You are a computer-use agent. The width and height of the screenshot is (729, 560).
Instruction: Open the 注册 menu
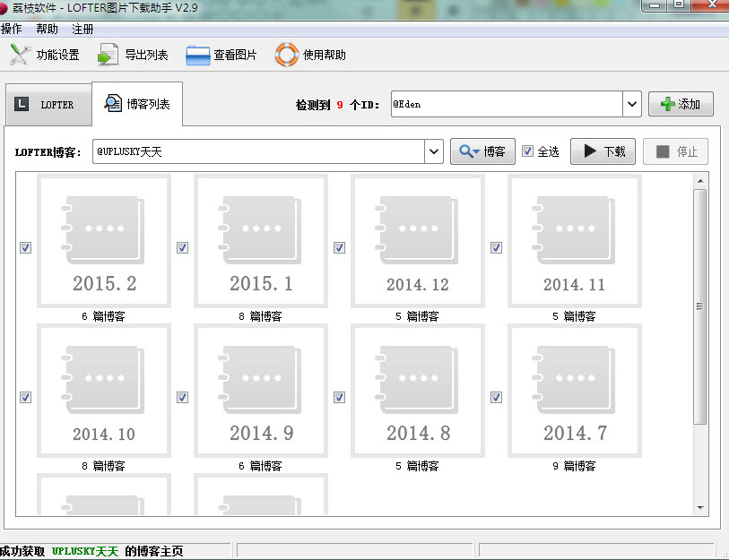(x=82, y=29)
